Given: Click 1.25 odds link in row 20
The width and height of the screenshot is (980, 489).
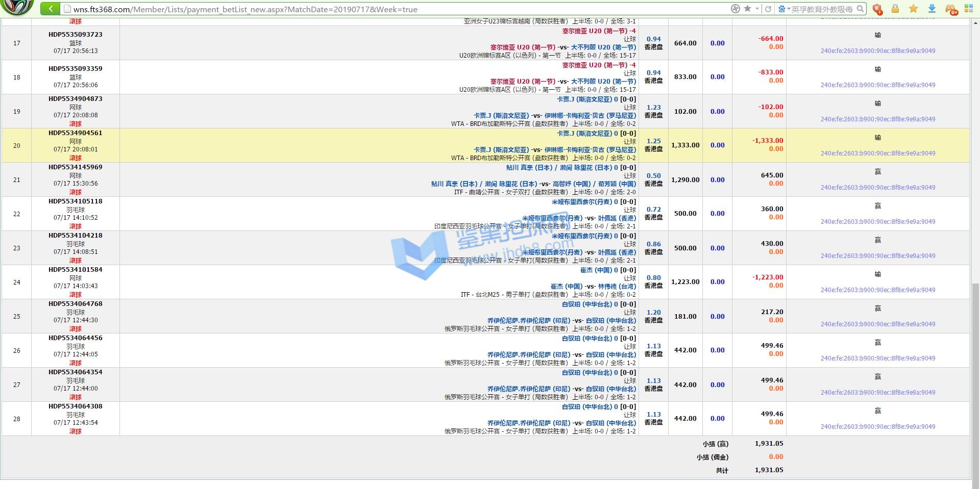Looking at the screenshot, I should point(653,141).
